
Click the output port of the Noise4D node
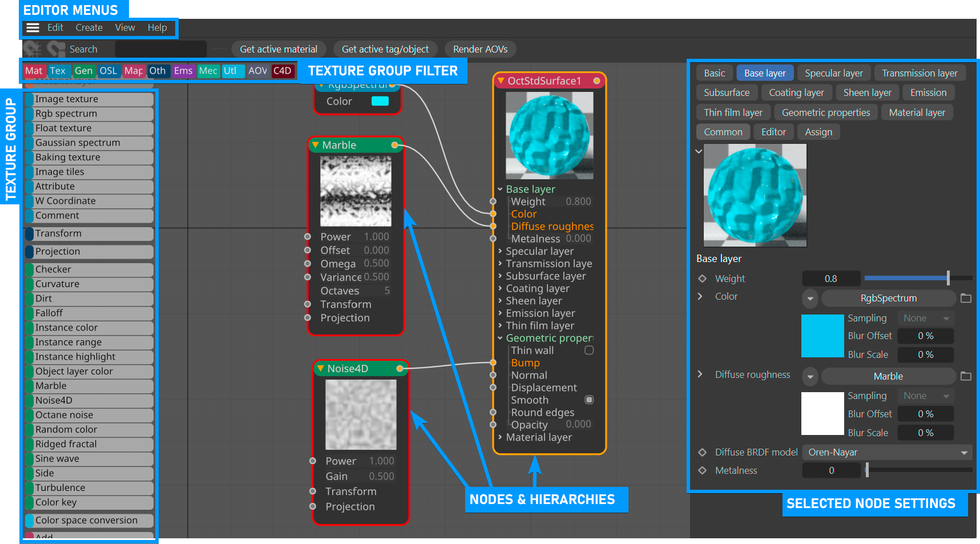coord(400,369)
